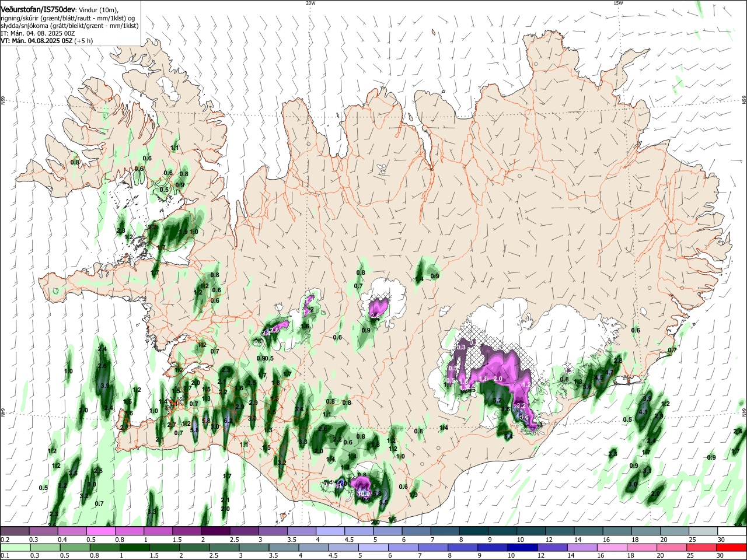Click the 4.1 value off the southeast coast

click(x=644, y=412)
